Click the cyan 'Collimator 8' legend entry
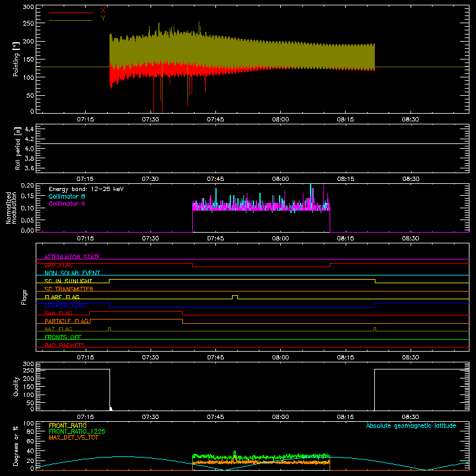The height and width of the screenshot is (476, 476). tap(67, 196)
